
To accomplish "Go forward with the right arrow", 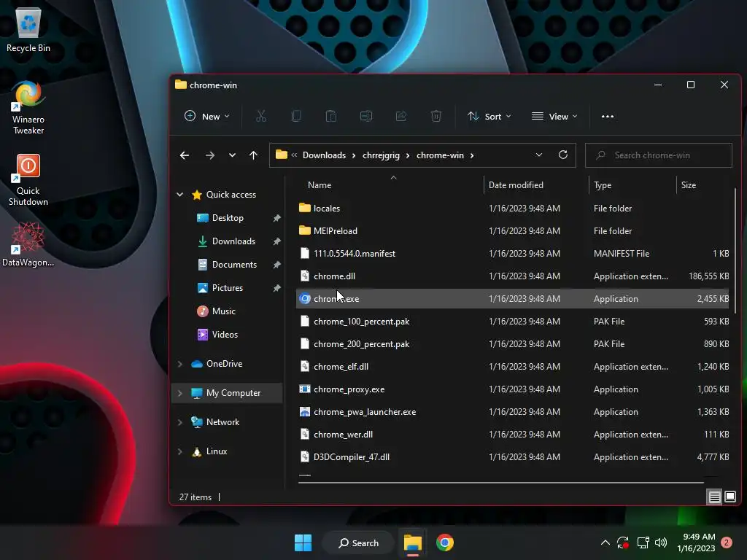I will 209,155.
